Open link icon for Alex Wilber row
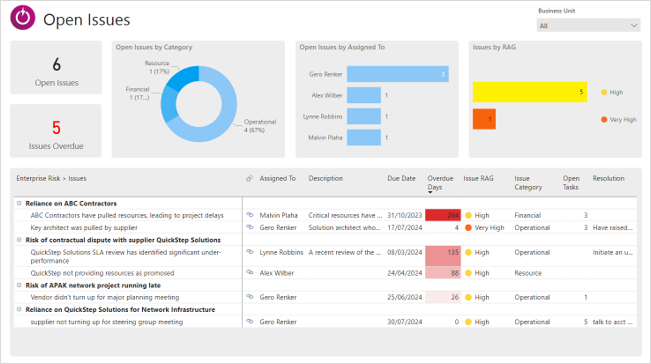This screenshot has width=651, height=364. point(250,272)
